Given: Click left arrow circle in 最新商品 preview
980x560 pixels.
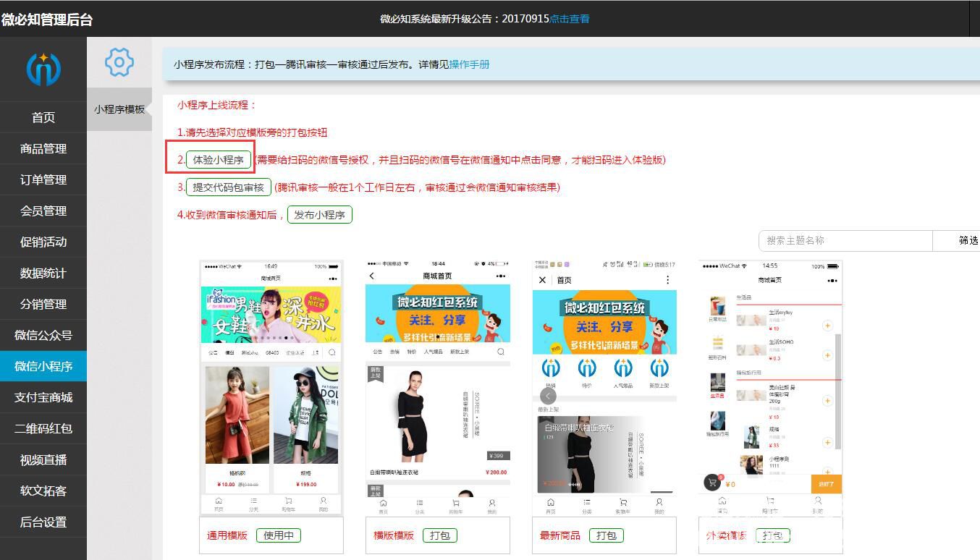Looking at the screenshot, I should click(549, 396).
